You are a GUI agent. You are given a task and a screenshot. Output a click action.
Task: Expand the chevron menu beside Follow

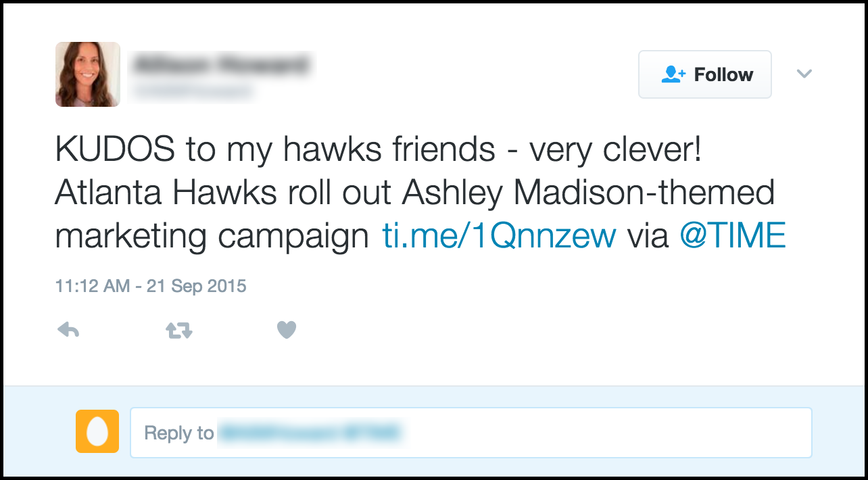804,74
